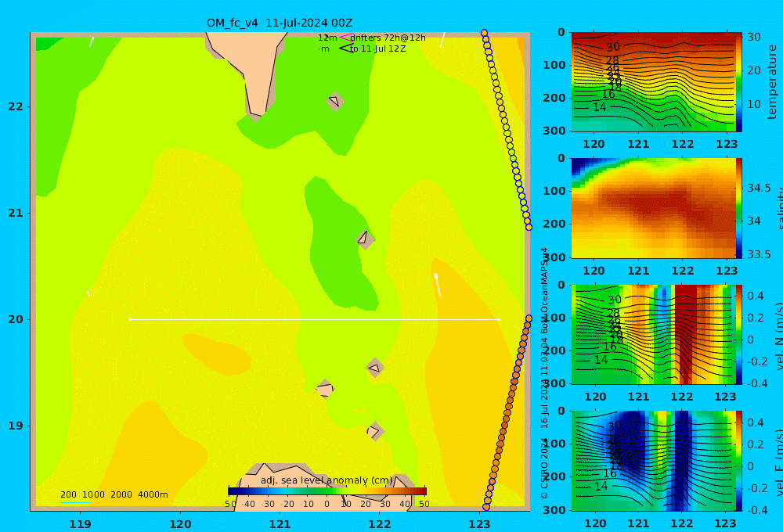Viewport: 783px width, 532px height.
Task: Click the salinity colorbar
Action: 738,208
